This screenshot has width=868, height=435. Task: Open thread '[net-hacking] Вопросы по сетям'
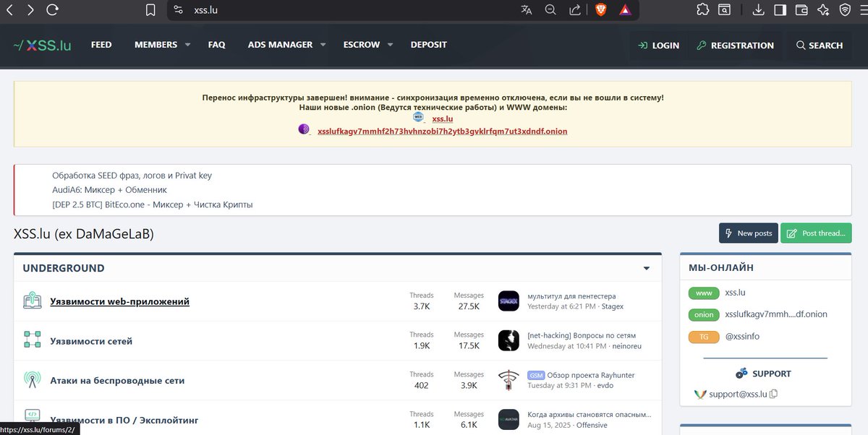click(x=582, y=336)
